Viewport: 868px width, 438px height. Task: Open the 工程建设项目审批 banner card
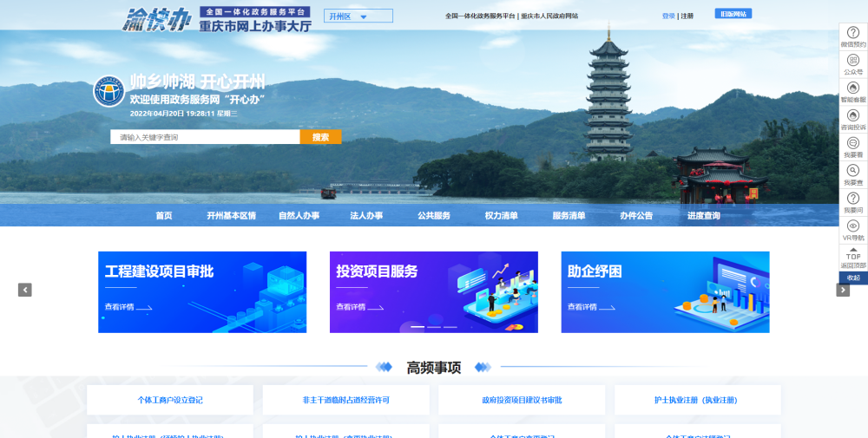(x=202, y=292)
